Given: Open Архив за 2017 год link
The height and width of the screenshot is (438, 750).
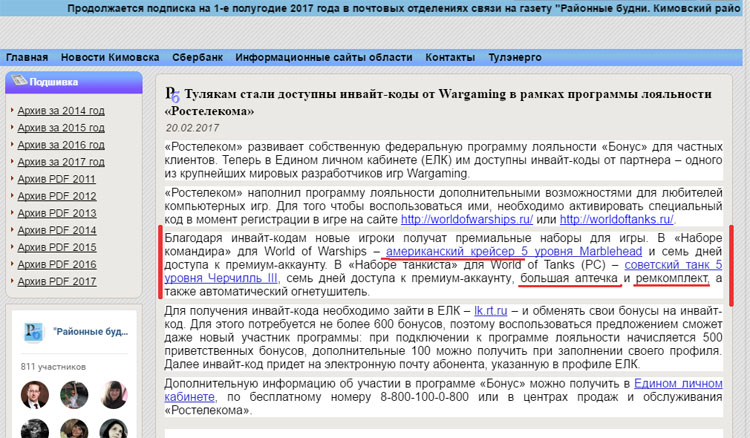Looking at the screenshot, I should tap(61, 161).
